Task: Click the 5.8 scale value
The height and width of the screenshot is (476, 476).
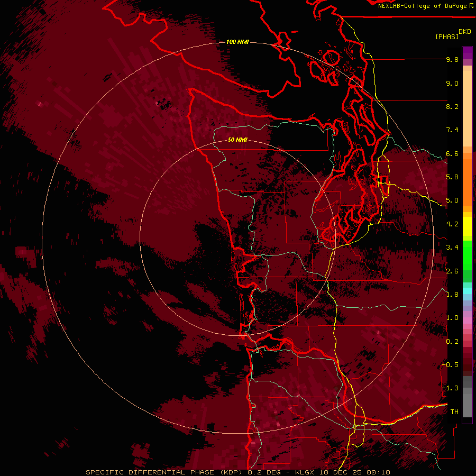Action: pos(452,177)
